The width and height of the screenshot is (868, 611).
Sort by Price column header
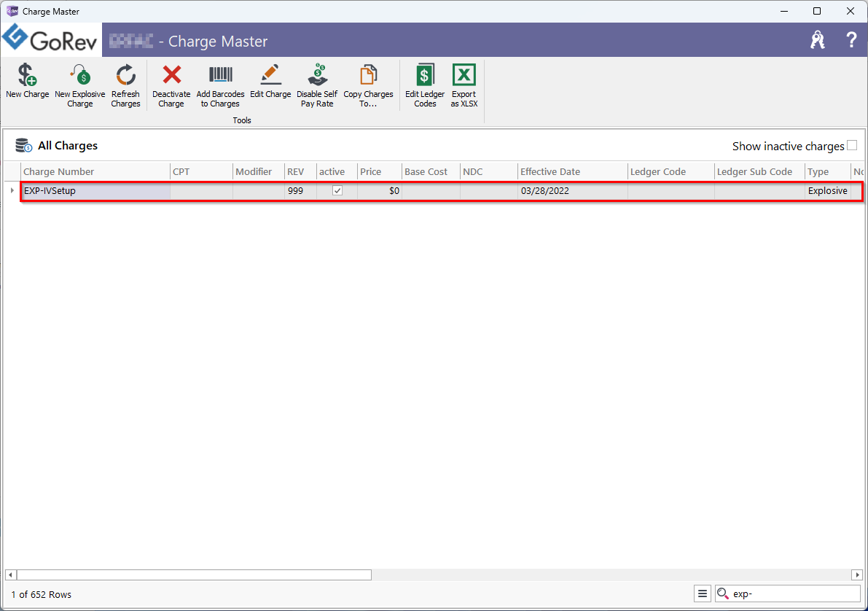pyautogui.click(x=380, y=172)
